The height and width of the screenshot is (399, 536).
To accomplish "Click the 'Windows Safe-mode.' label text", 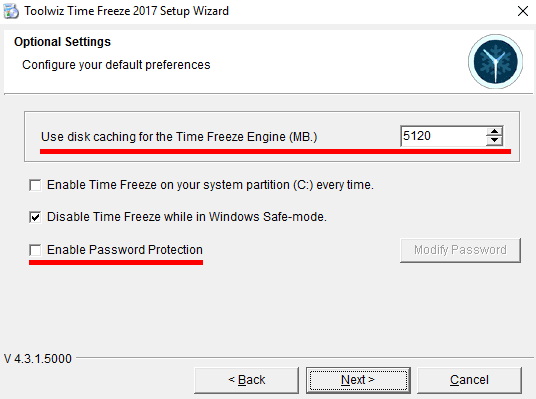I will [268, 217].
